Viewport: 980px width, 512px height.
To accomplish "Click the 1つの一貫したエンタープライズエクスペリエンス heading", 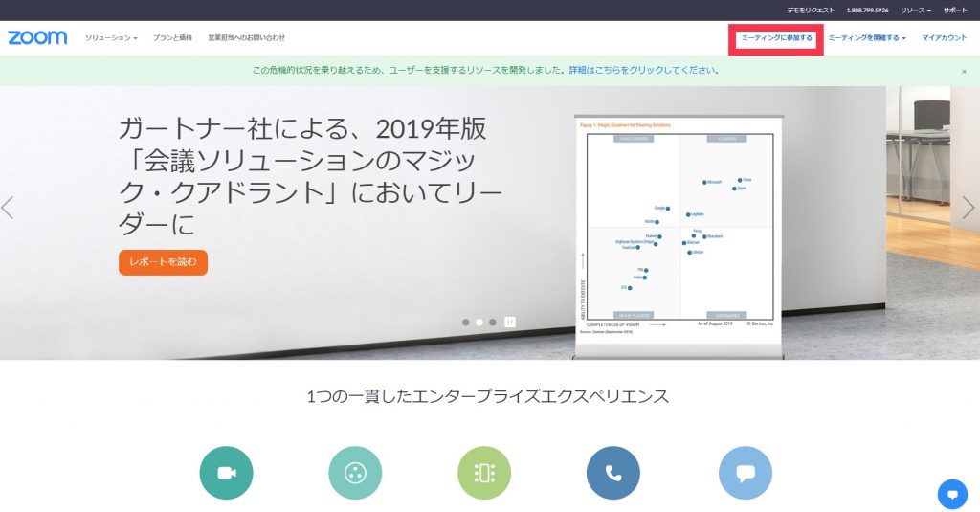I will [x=488, y=395].
